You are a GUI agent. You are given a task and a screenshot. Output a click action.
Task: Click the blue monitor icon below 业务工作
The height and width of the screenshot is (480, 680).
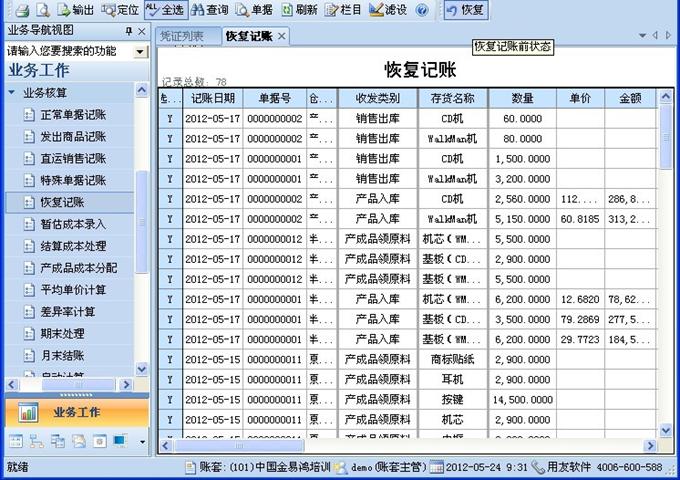(120, 441)
